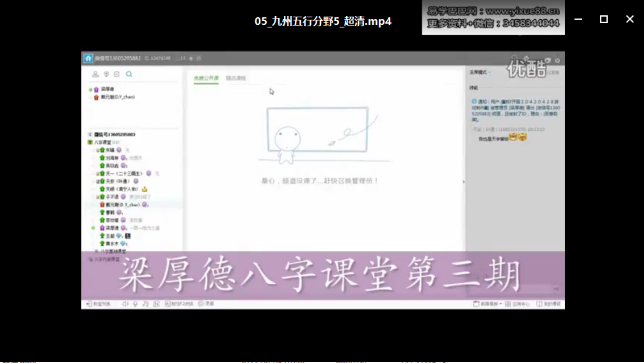Open the search icon in the left panel
Screen dimensions: 644x363
(129, 74)
